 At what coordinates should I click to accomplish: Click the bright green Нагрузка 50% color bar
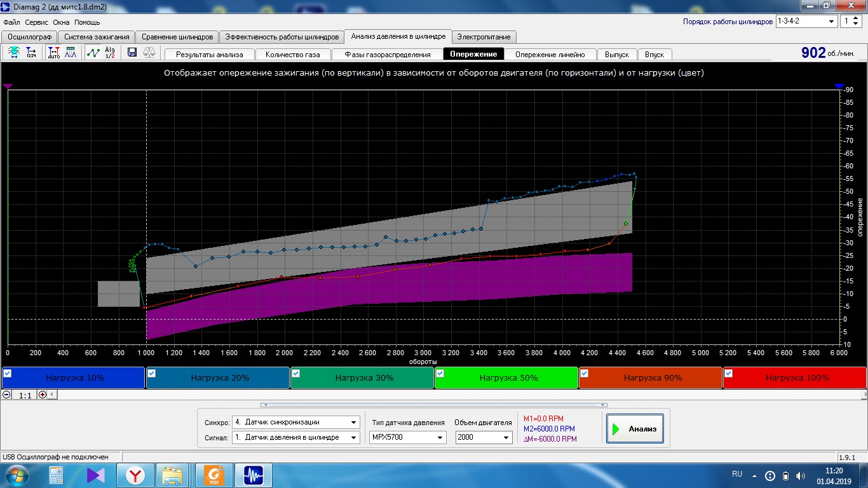pyautogui.click(x=506, y=377)
